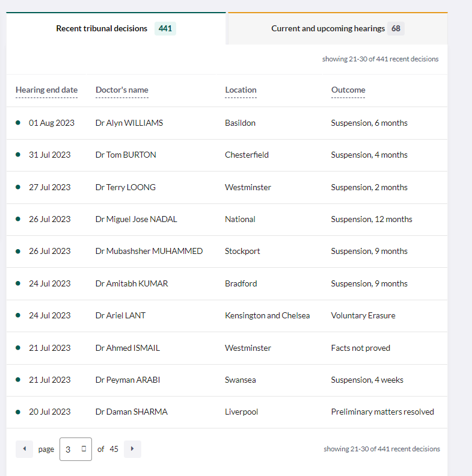
Task: View Dr Mubashsher MUHAMMED decision
Action: pos(149,251)
